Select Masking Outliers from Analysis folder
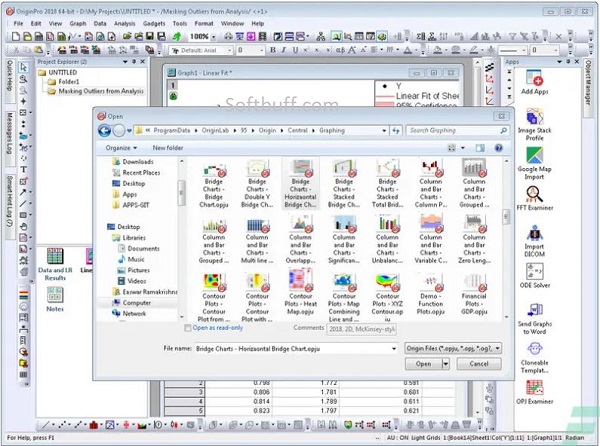This screenshot has width=600, height=446. pyautogui.click(x=101, y=91)
